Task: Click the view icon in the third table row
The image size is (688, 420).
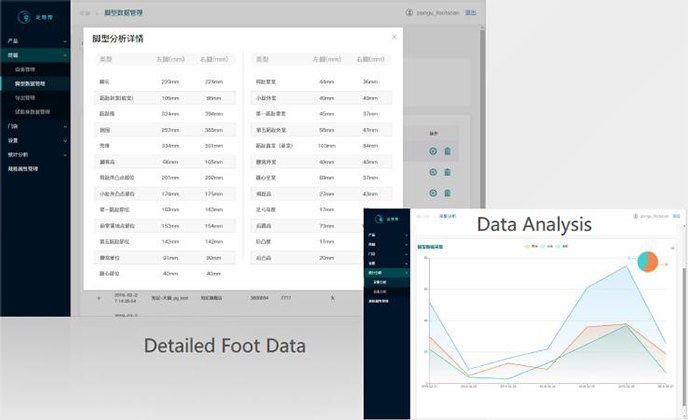Action: pyautogui.click(x=432, y=193)
